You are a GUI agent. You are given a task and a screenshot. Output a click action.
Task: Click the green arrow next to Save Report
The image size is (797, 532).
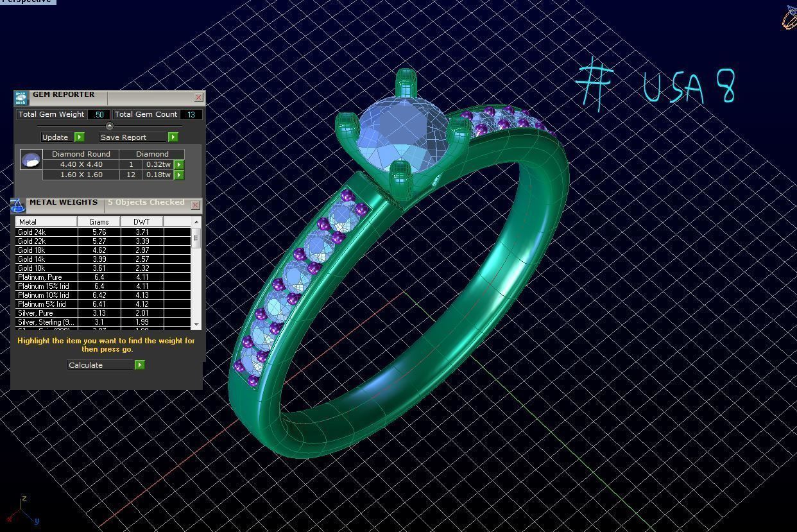(x=173, y=137)
